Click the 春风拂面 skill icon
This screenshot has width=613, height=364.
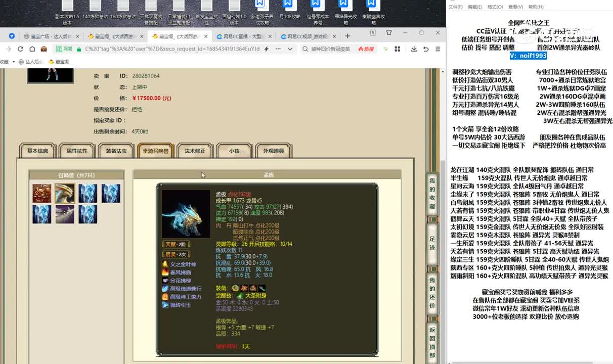[165, 272]
